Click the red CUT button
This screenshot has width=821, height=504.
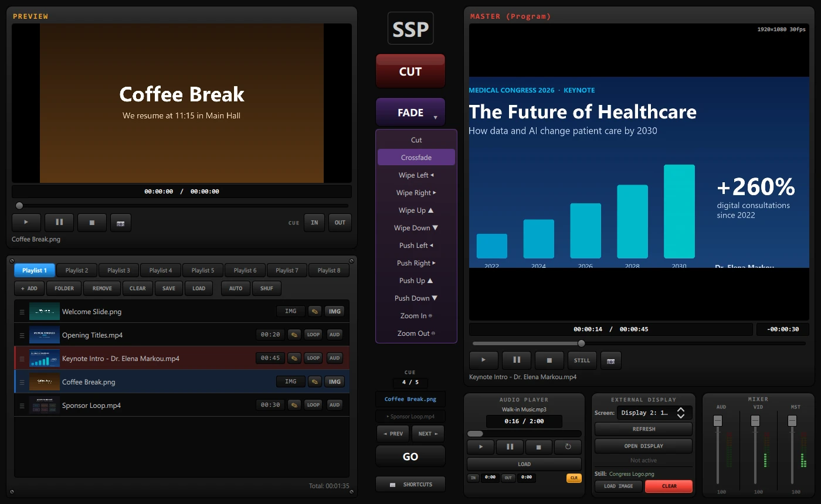pyautogui.click(x=410, y=71)
